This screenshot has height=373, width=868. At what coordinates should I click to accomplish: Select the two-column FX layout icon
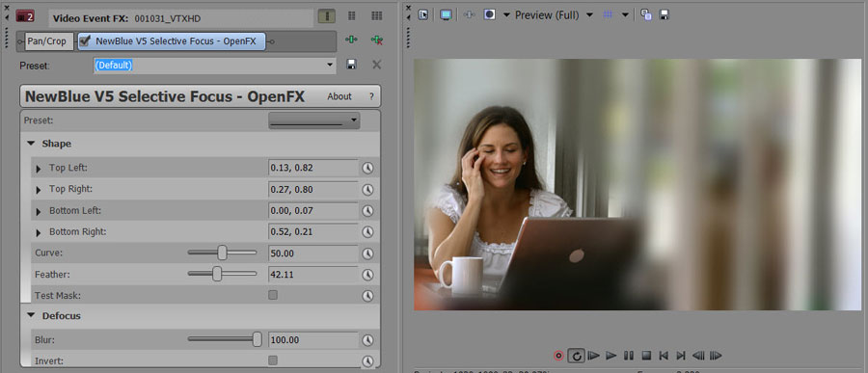tap(351, 16)
